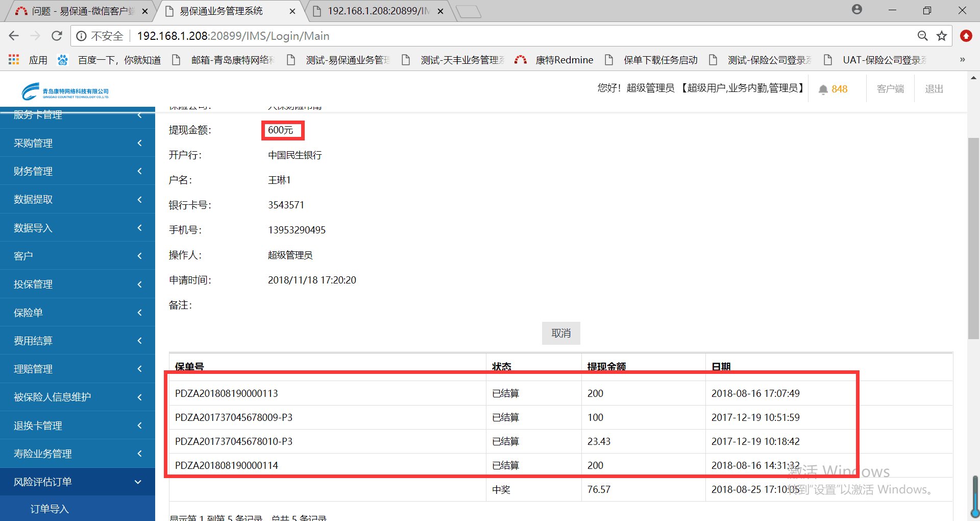Open the 测试-保险公司登录 bookmark
The image size is (980, 521).
[761, 60]
